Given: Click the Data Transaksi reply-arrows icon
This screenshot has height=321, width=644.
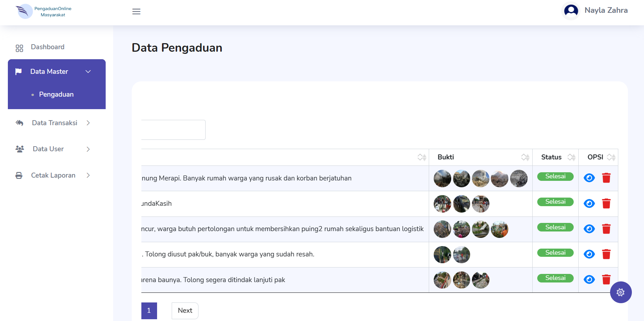Looking at the screenshot, I should pyautogui.click(x=19, y=123).
